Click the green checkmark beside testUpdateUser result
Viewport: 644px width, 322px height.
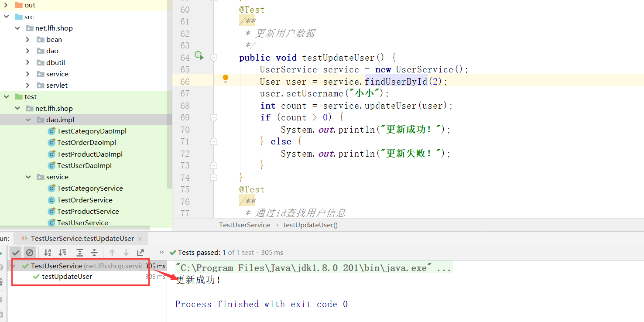(x=37, y=277)
